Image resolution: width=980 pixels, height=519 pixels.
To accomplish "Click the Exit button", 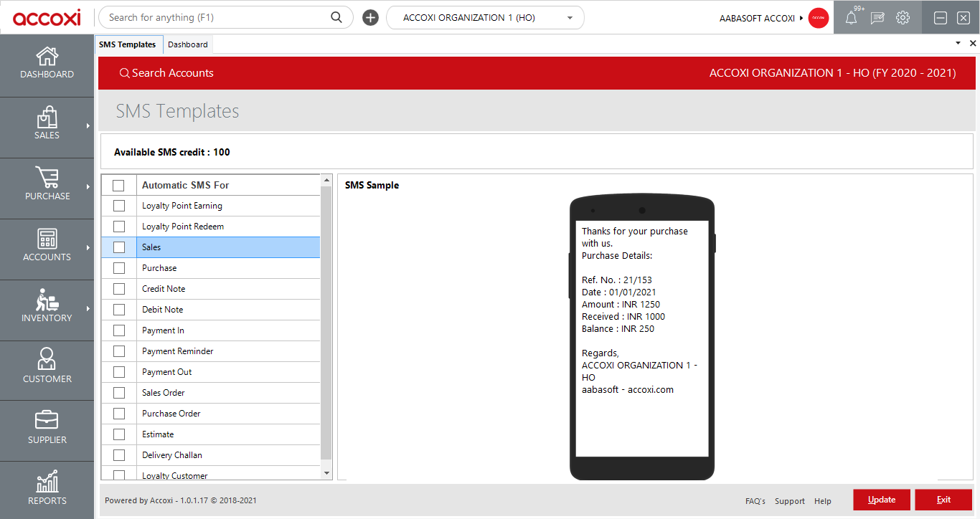I will 943,500.
